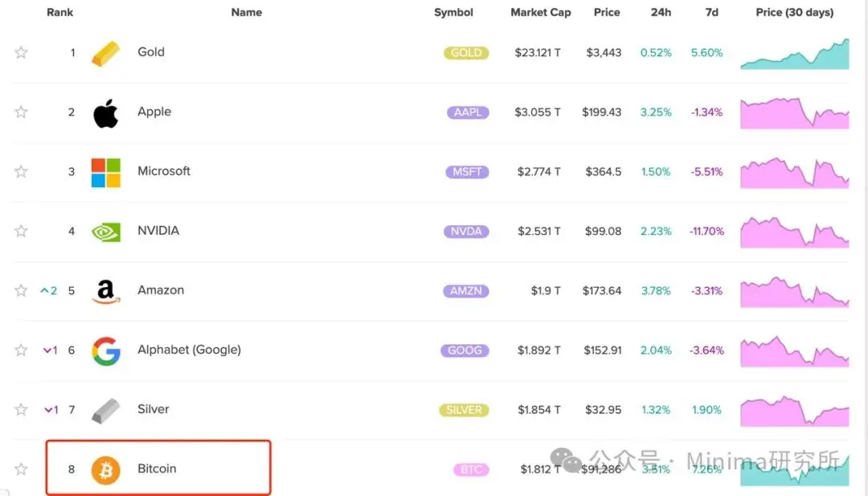This screenshot has height=496, width=868.
Task: Sort by the 24h column header
Action: [661, 12]
